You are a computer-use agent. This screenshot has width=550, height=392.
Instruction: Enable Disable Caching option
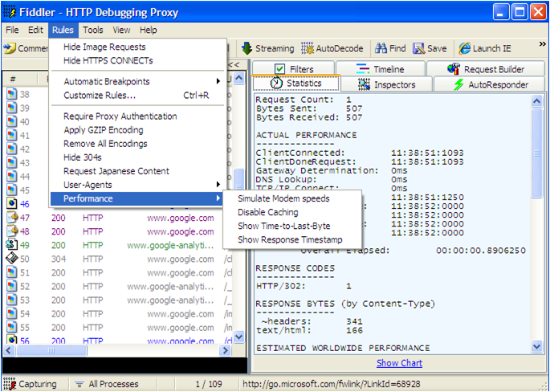tap(292, 212)
